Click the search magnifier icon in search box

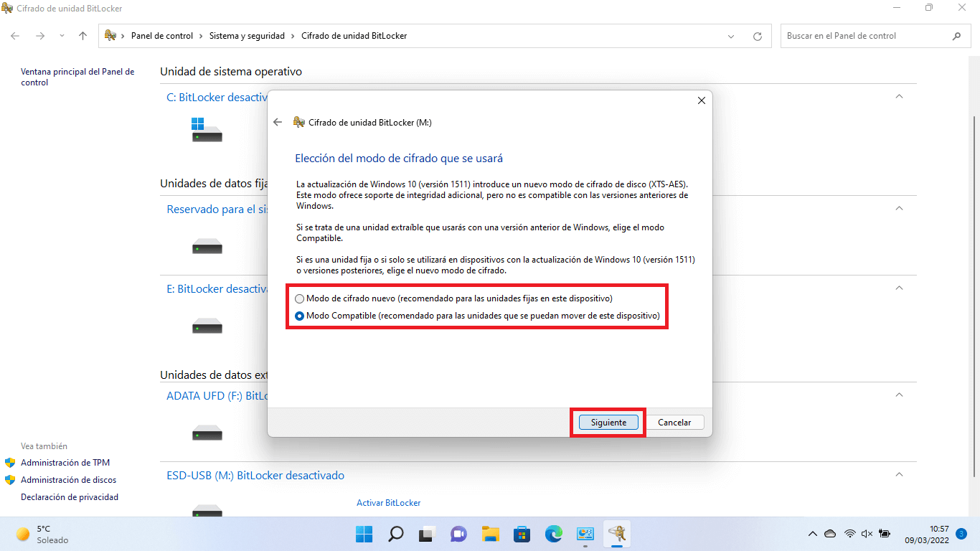click(956, 36)
